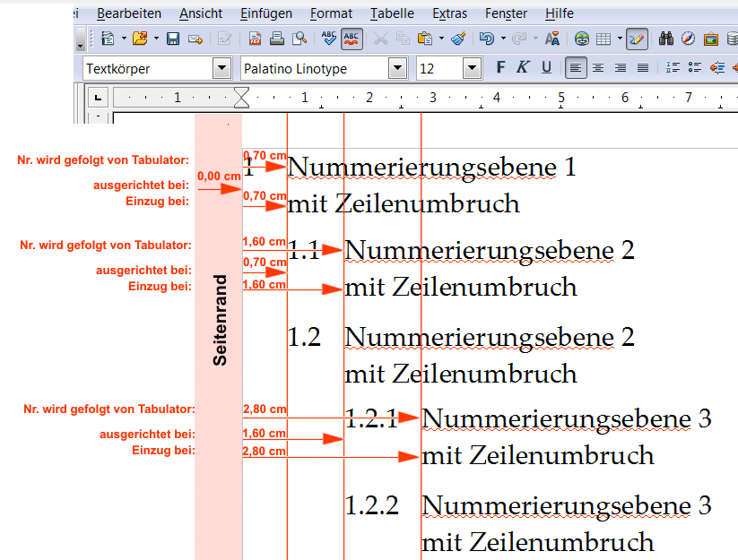The image size is (738, 560).
Task: Enable centered paragraph alignment
Action: [x=597, y=67]
